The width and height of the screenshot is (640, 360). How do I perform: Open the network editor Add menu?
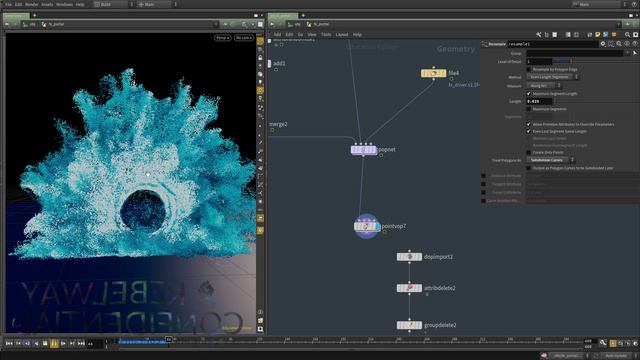click(277, 35)
